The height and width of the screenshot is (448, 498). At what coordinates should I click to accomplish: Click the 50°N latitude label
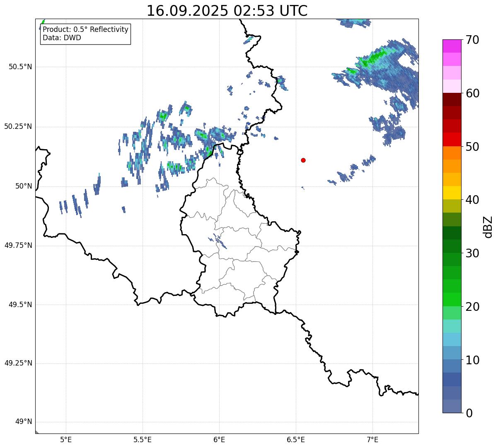(24, 186)
